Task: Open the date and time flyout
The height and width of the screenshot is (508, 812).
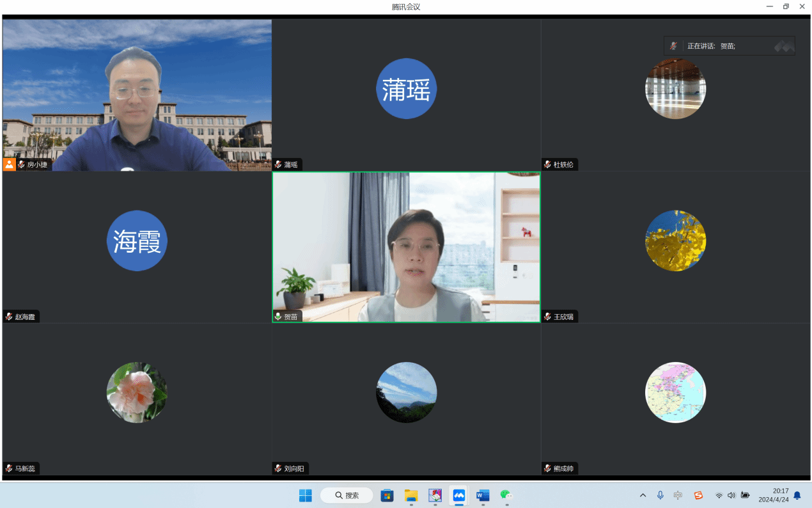Action: tap(773, 495)
